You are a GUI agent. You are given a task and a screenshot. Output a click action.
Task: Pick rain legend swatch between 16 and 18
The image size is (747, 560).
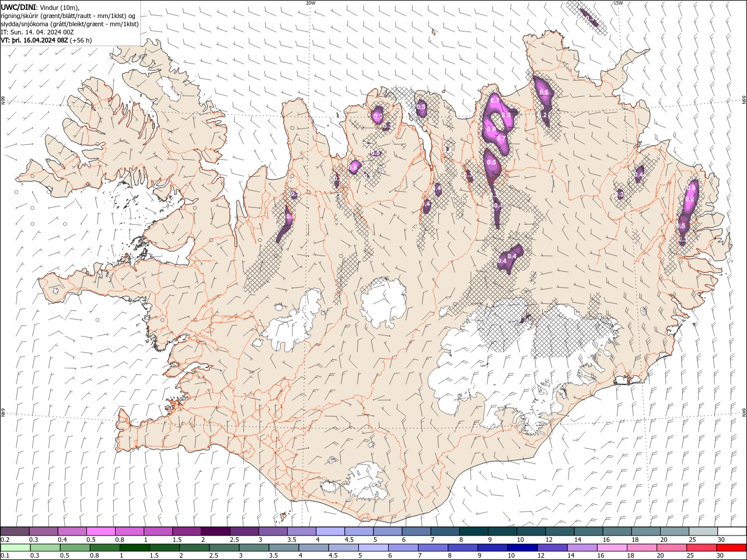click(x=612, y=548)
